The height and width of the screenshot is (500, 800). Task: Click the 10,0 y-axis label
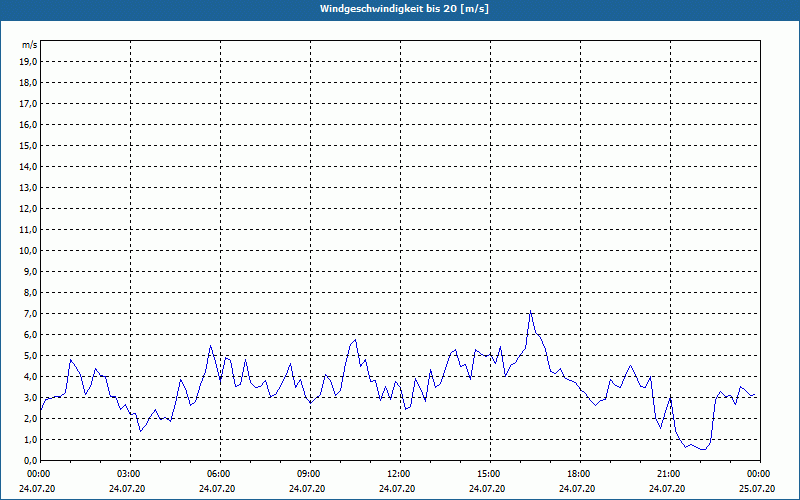point(28,251)
